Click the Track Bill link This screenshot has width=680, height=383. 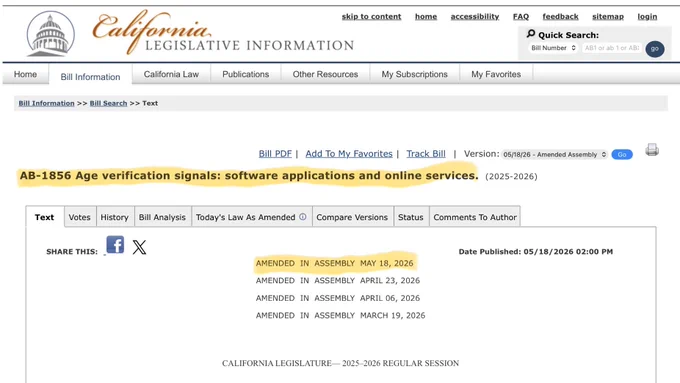426,154
